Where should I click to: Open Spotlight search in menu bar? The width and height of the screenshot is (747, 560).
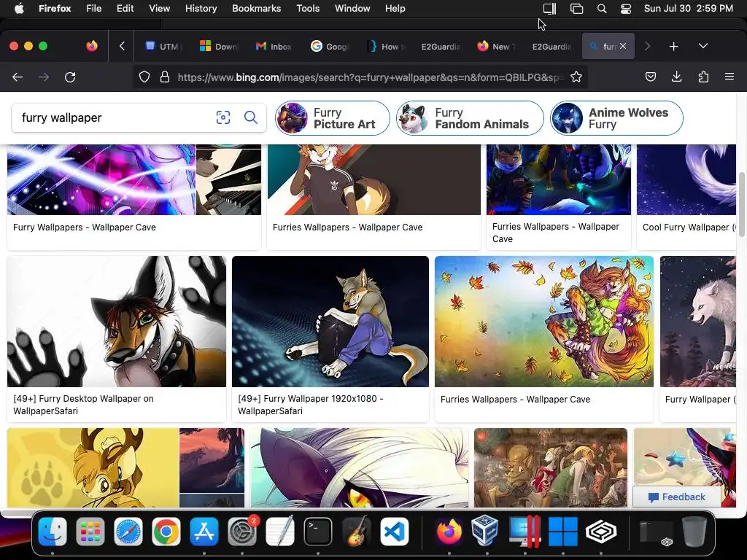[602, 9]
